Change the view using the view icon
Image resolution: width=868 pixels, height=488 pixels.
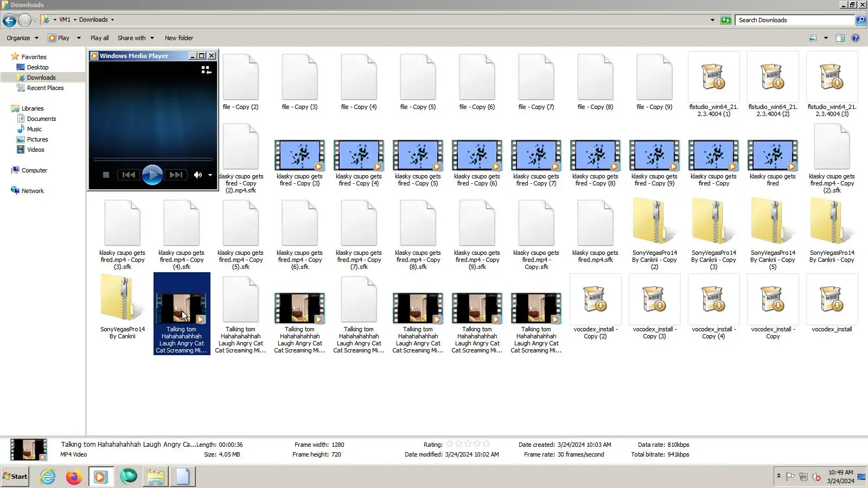click(813, 38)
